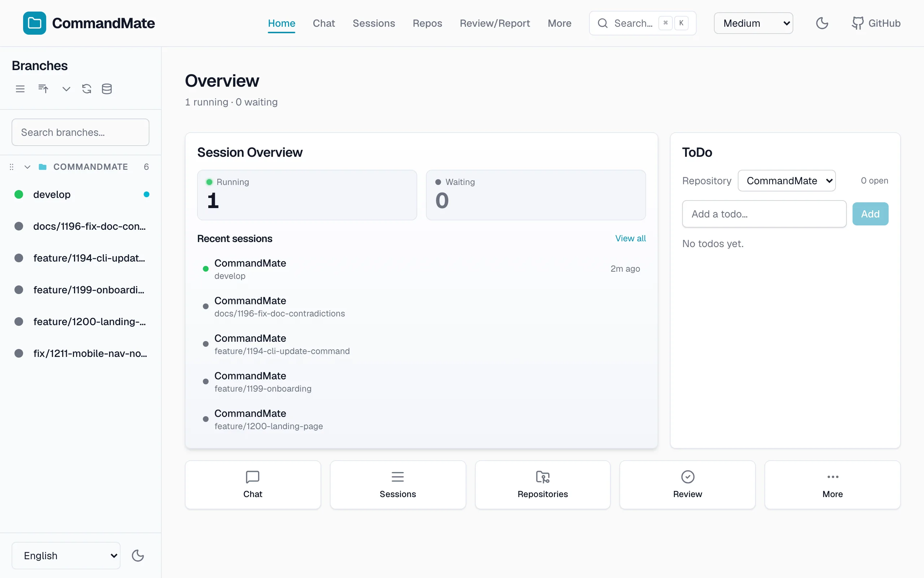The height and width of the screenshot is (578, 924).
Task: Open the More nav menu
Action: pos(559,23)
